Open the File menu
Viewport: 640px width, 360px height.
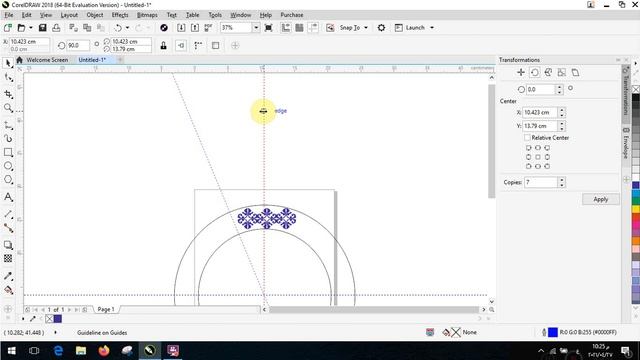(x=9, y=15)
